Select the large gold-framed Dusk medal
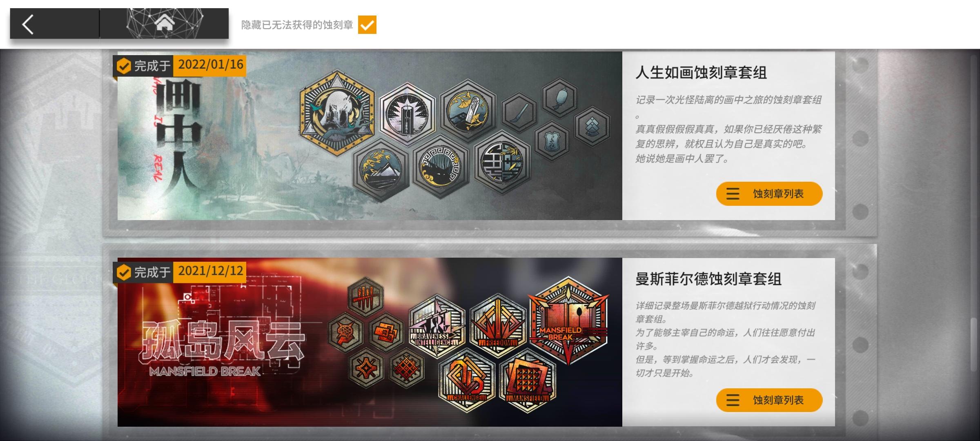This screenshot has height=441, width=980. pos(337,113)
